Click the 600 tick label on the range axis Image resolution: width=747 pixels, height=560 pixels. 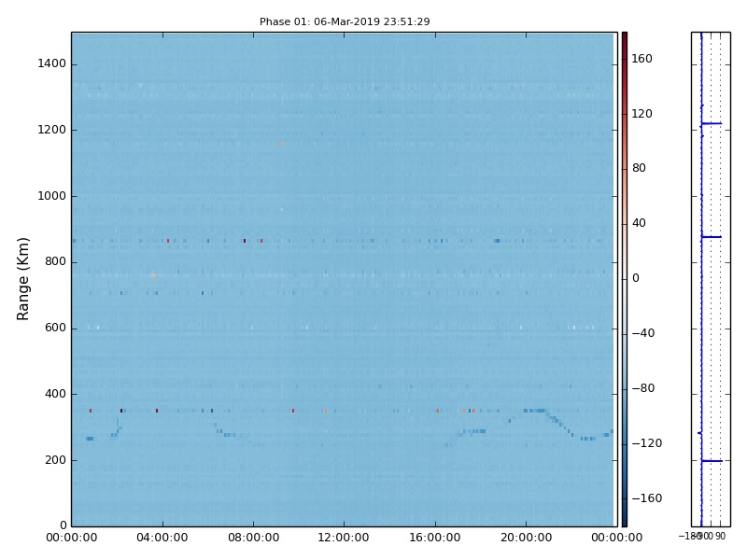55,329
